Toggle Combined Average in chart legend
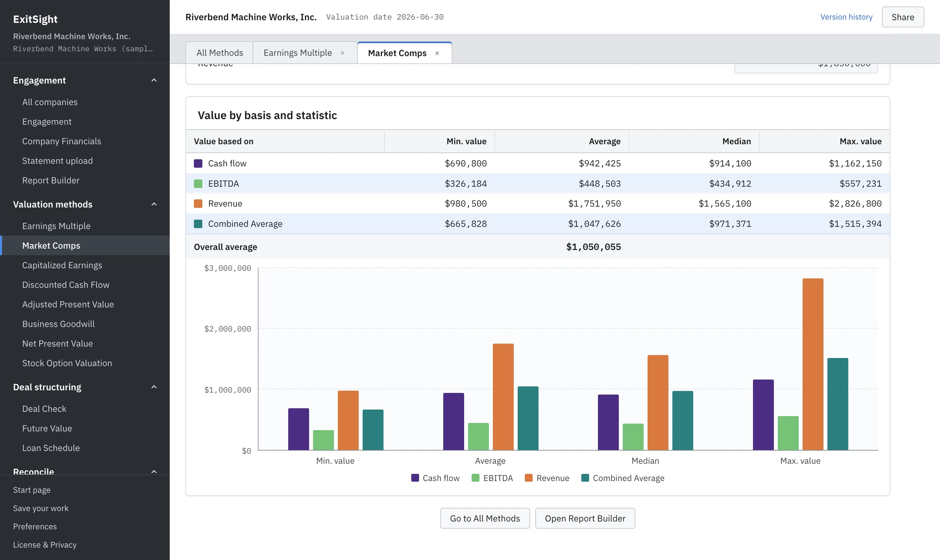The height and width of the screenshot is (560, 940). 623,478
